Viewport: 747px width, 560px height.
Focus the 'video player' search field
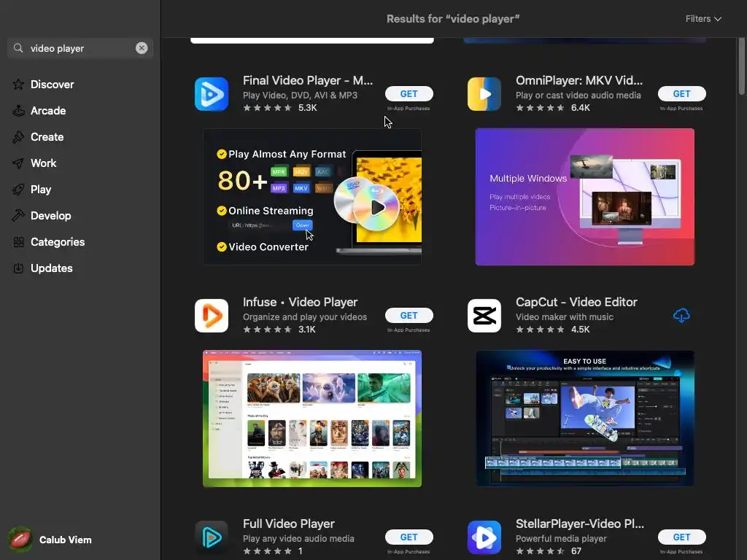80,48
